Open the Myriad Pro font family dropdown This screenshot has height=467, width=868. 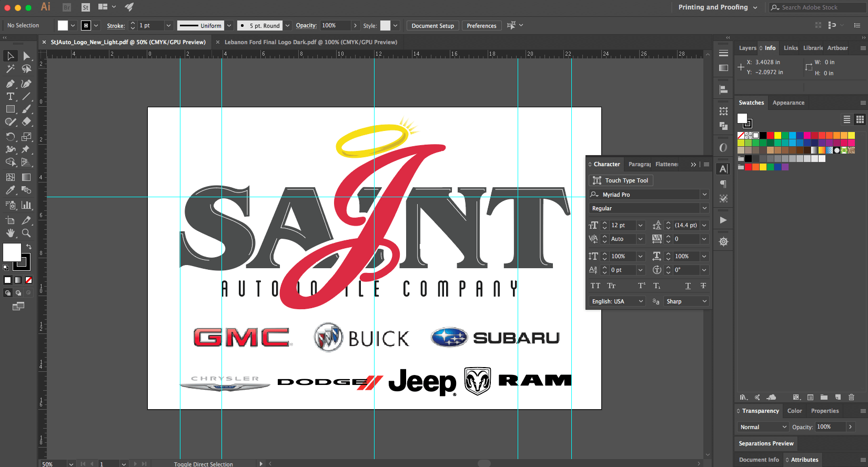pyautogui.click(x=704, y=195)
